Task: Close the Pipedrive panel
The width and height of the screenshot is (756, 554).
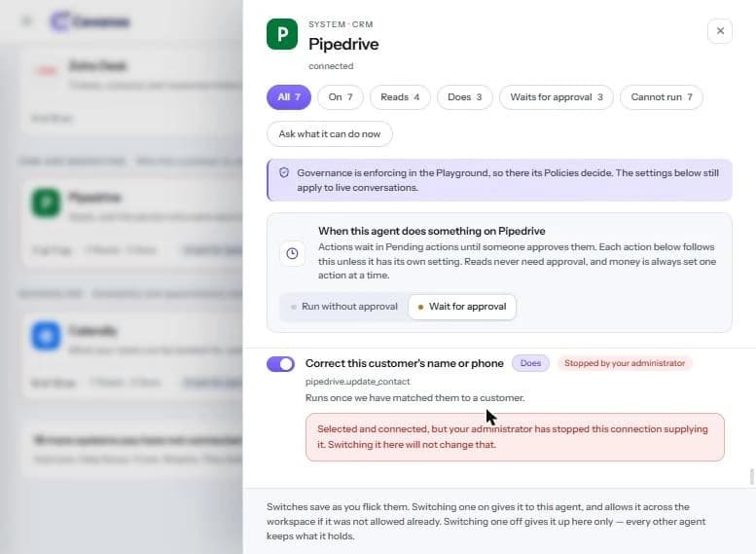Action: (x=720, y=31)
